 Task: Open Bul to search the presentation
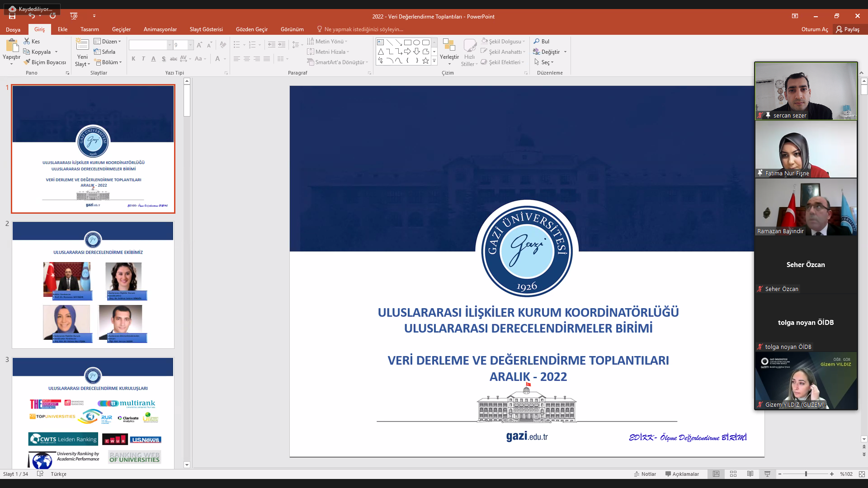pyautogui.click(x=542, y=41)
